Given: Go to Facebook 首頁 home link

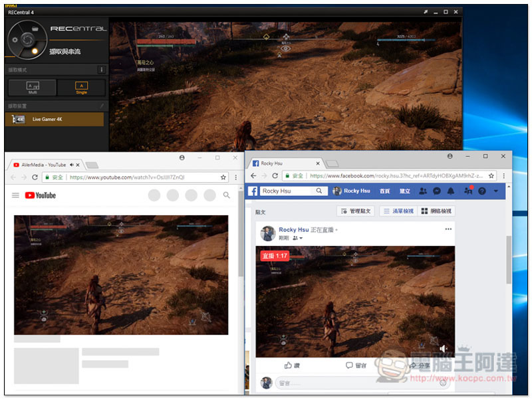Looking at the screenshot, I should (x=385, y=191).
